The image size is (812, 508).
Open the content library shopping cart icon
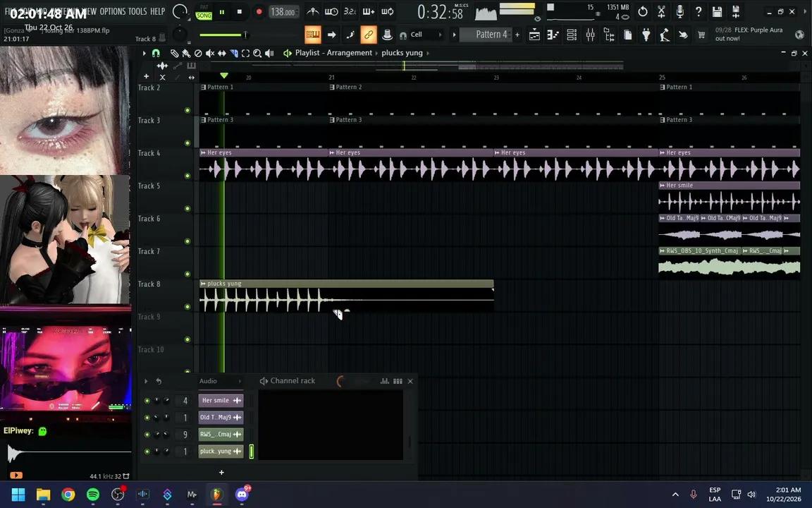(x=702, y=35)
